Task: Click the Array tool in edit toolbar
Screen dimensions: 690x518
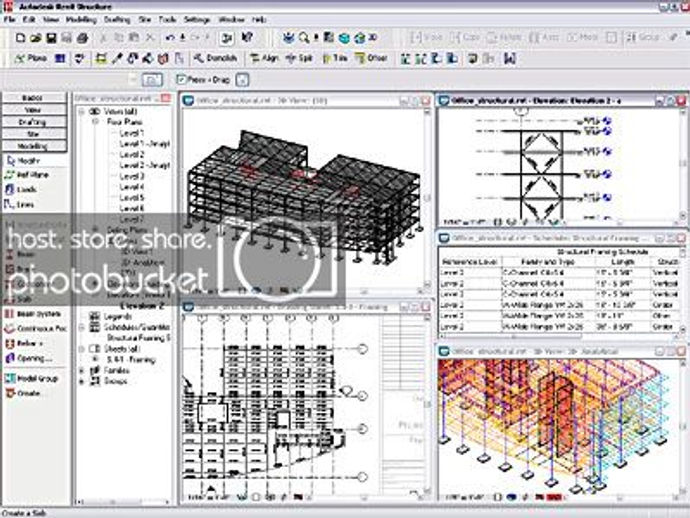Action: [544, 38]
